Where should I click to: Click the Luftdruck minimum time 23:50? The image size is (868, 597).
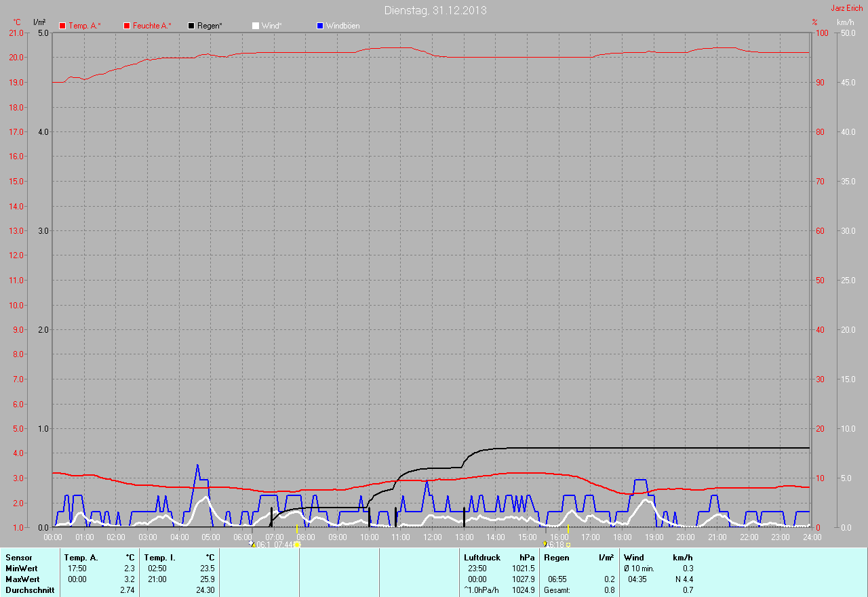point(477,569)
